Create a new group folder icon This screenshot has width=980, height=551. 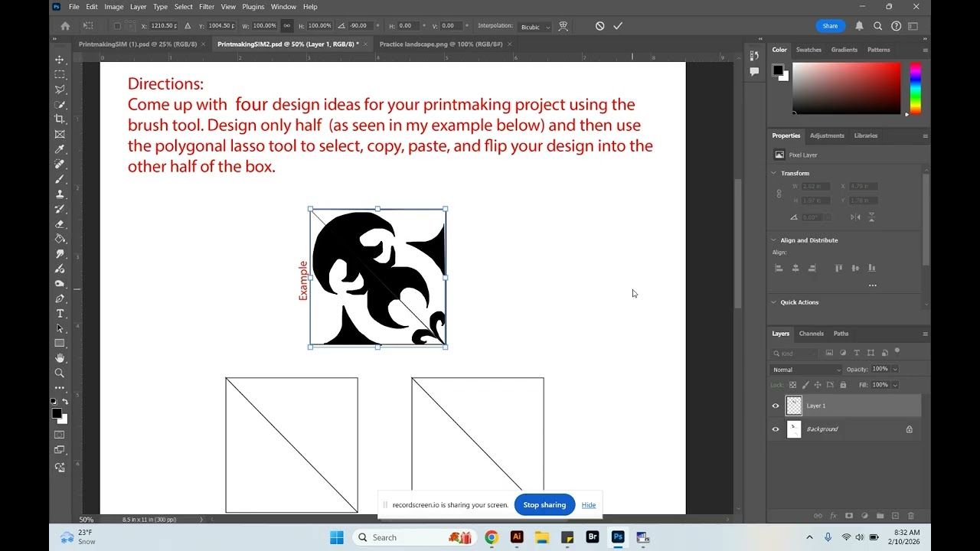coord(880,516)
